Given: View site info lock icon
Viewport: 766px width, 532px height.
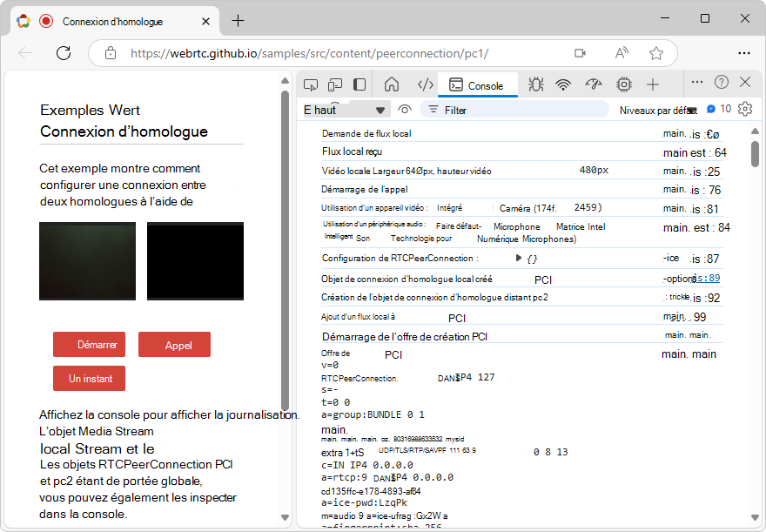Looking at the screenshot, I should point(111,53).
